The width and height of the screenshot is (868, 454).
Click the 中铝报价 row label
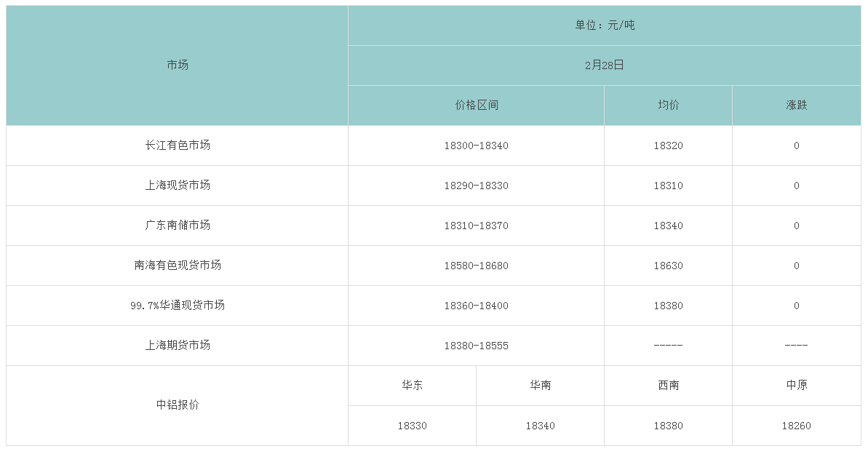coord(178,405)
